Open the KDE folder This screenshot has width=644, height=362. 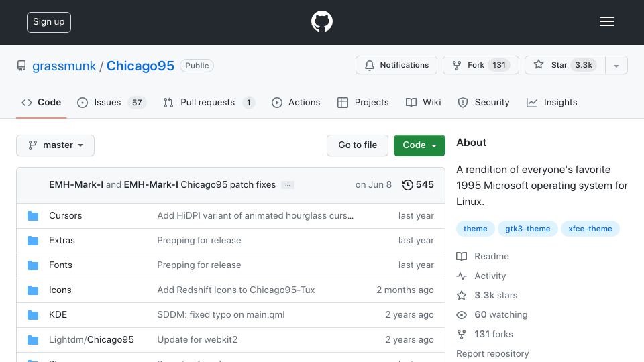point(58,315)
